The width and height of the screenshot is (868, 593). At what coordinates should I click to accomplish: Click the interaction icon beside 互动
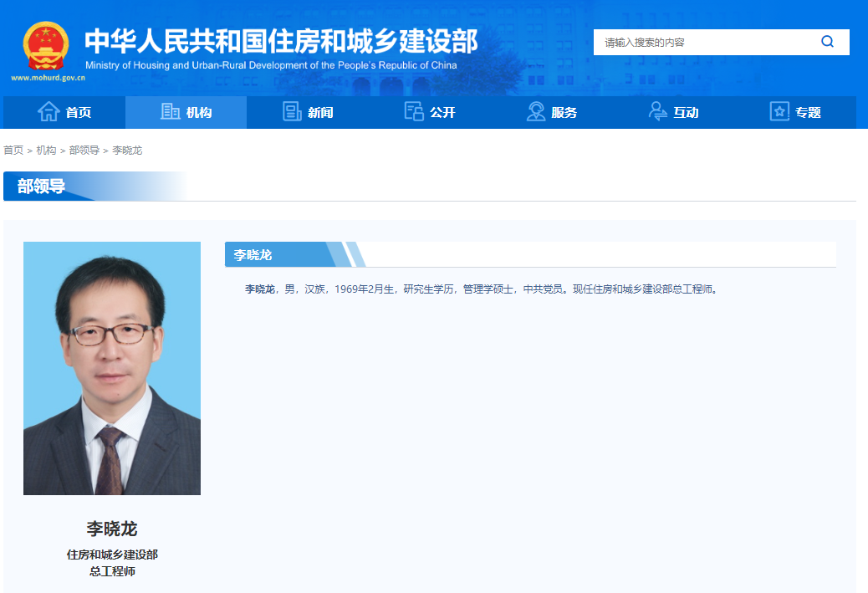point(657,111)
